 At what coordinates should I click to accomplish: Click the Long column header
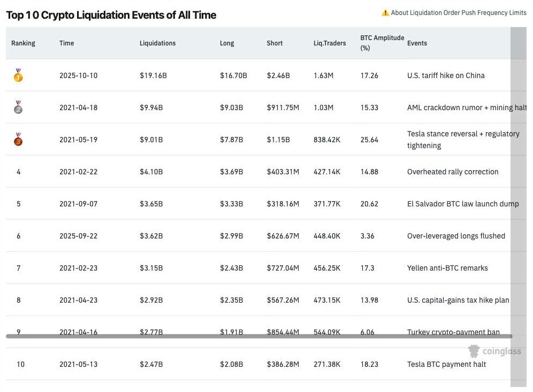pyautogui.click(x=227, y=43)
